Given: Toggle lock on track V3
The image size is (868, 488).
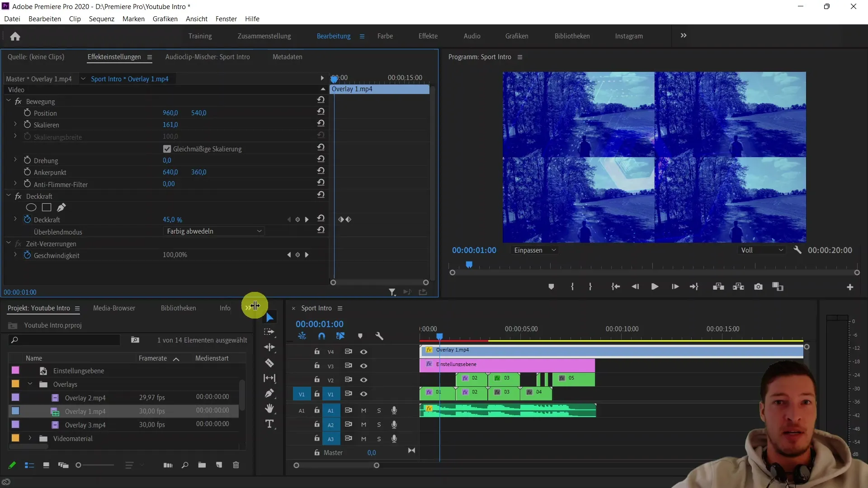Looking at the screenshot, I should (x=317, y=366).
